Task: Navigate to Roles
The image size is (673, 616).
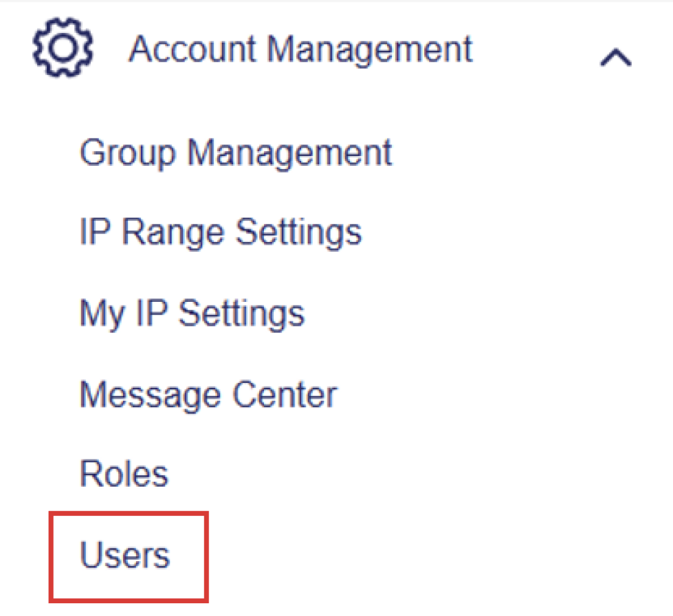Action: (124, 474)
